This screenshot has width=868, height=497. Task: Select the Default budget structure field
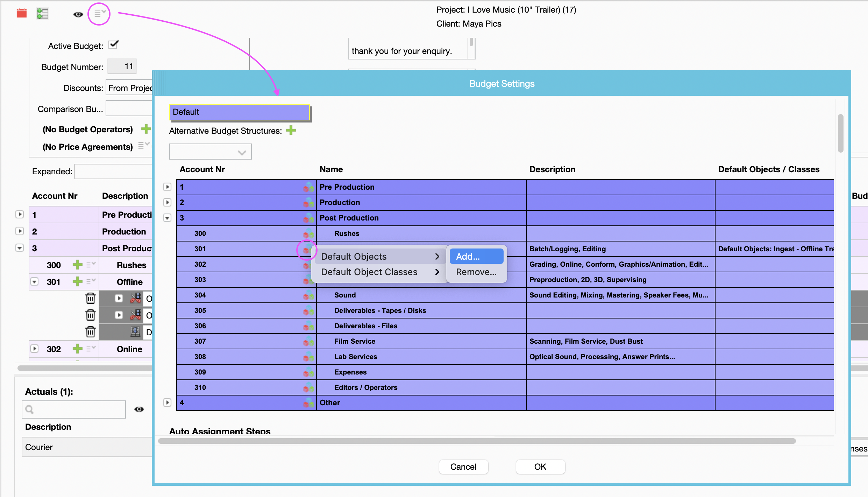click(x=240, y=112)
